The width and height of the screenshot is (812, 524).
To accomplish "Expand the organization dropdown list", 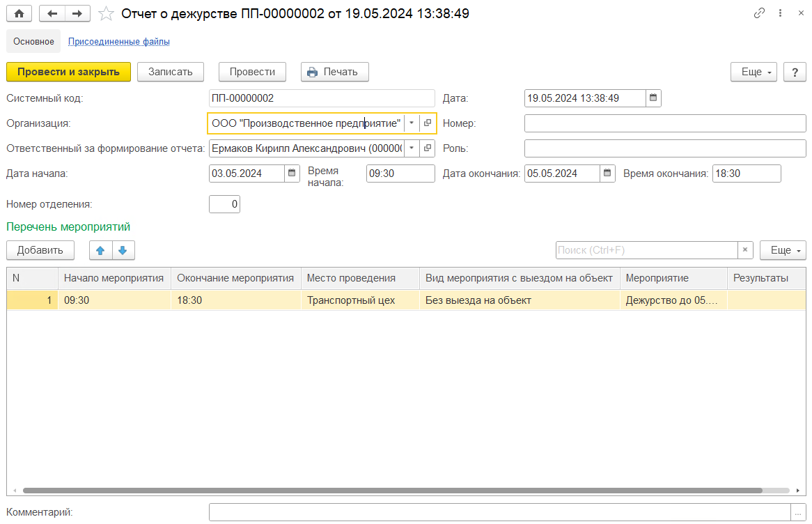I will click(x=412, y=123).
